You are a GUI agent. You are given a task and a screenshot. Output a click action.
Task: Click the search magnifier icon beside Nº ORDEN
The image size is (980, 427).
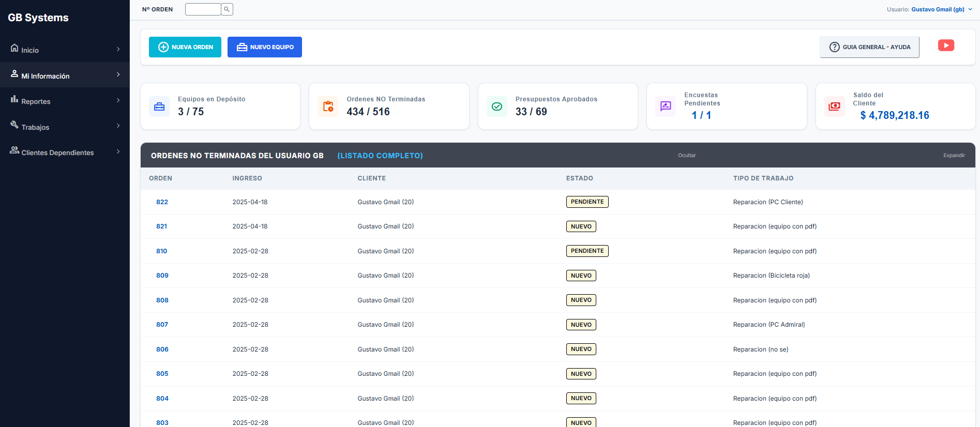pos(227,9)
